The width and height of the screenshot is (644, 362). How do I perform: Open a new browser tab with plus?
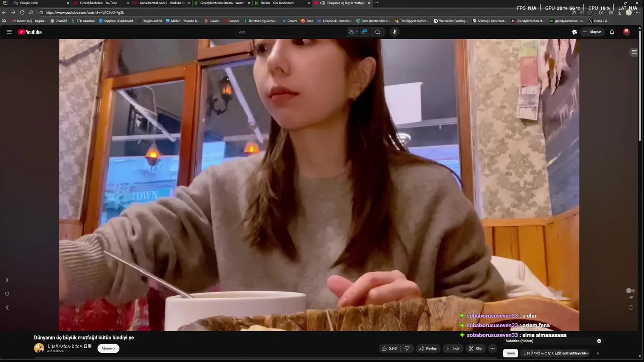click(377, 3)
